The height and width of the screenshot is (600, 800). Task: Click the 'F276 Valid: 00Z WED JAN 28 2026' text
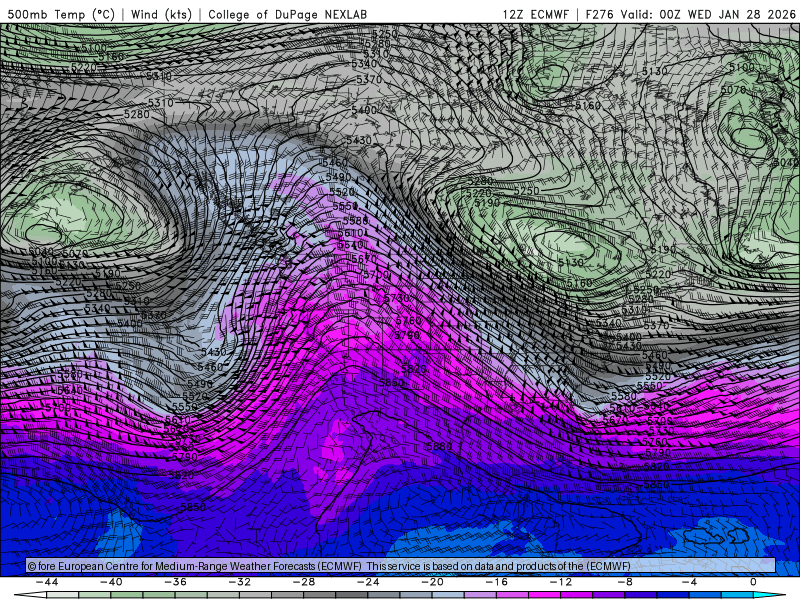[690, 14]
